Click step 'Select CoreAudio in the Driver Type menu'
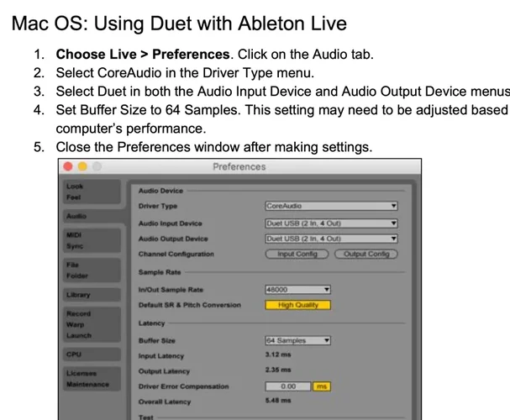 point(185,73)
